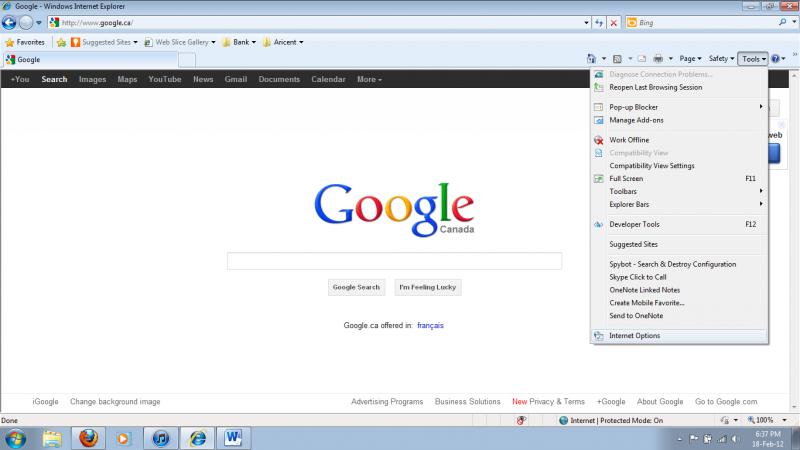The image size is (800, 450).
Task: Click Change background image link
Action: (x=115, y=402)
